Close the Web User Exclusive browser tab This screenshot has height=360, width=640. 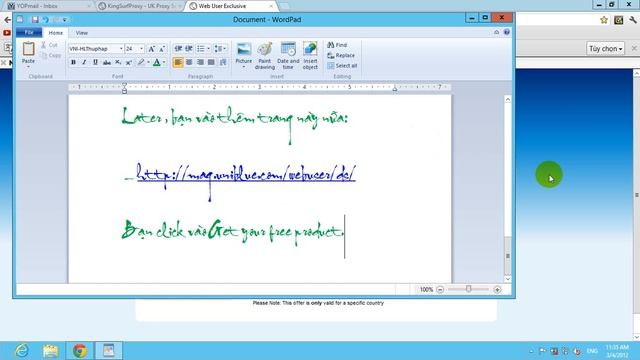point(271,6)
